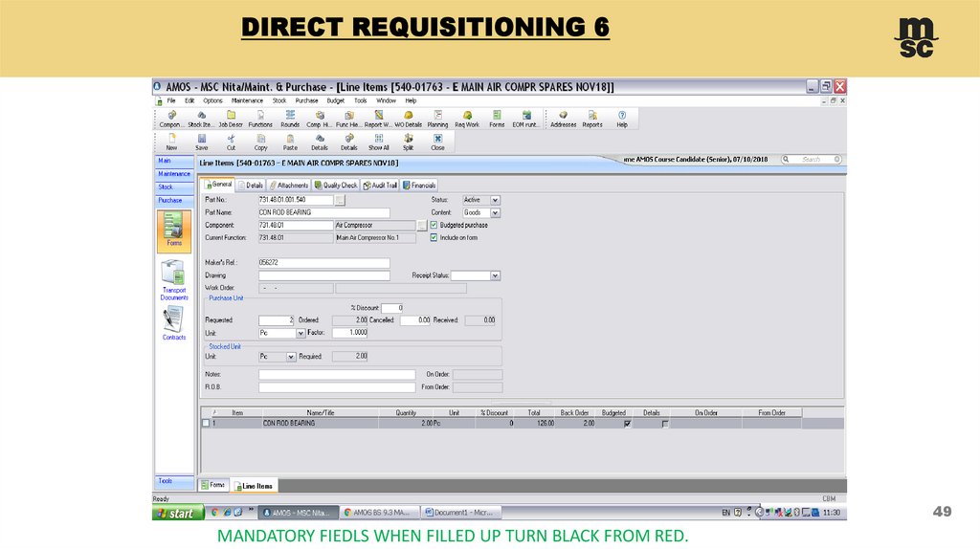Open Function Hierarchy toolbar icon
The width and height of the screenshot is (980, 549).
348,119
